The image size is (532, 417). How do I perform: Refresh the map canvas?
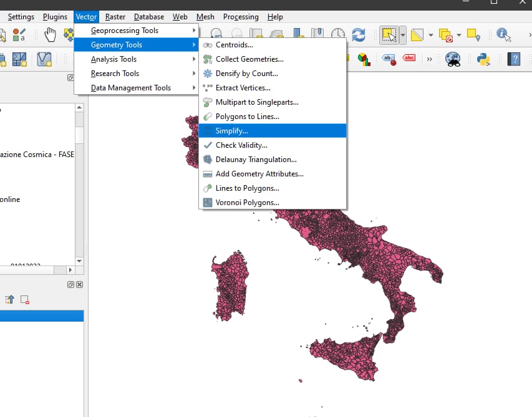coord(359,35)
